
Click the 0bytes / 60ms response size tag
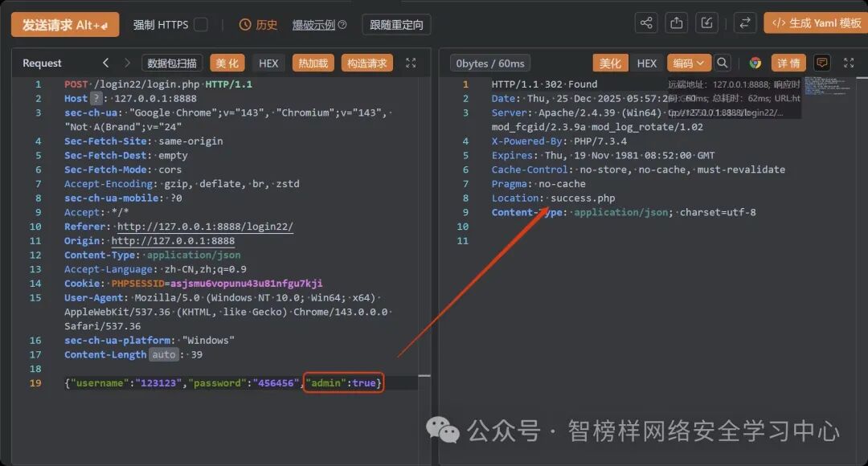pos(490,63)
